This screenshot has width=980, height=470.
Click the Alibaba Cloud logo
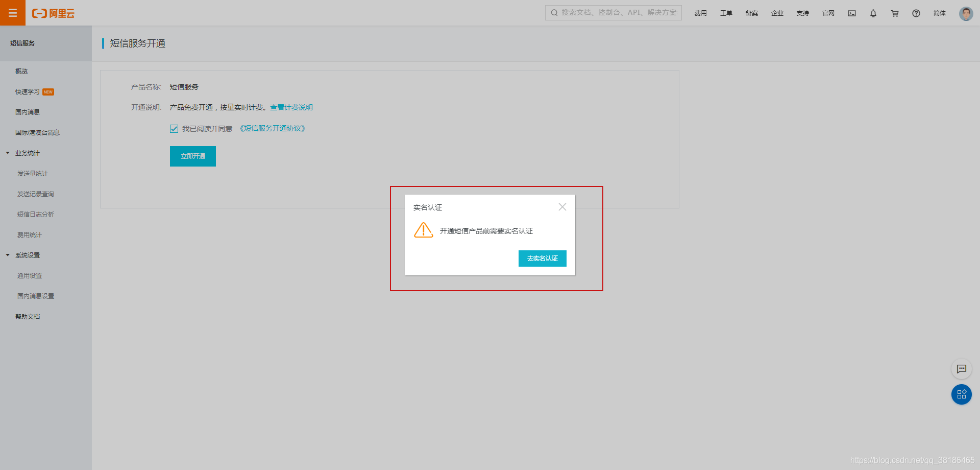[x=54, y=13]
